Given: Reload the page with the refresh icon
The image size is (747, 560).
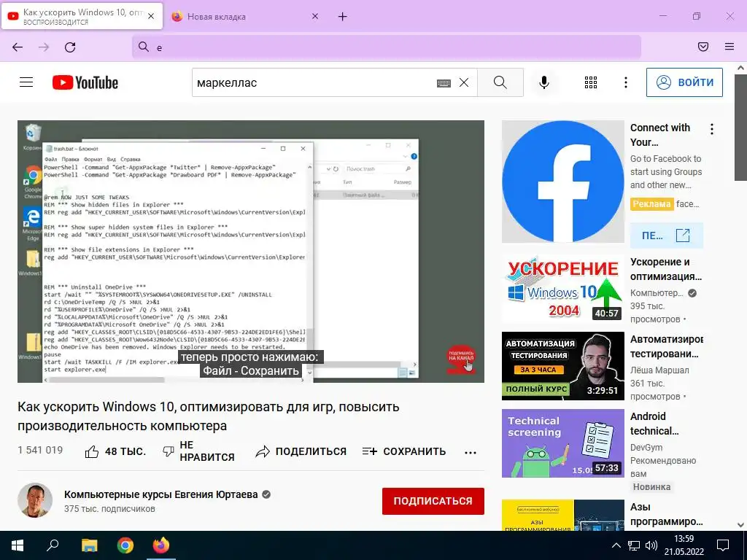Looking at the screenshot, I should (x=70, y=47).
